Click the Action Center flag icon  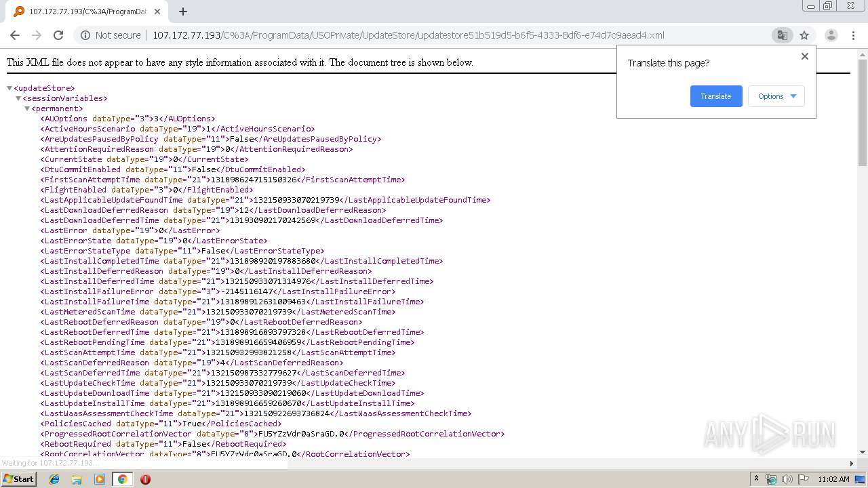[802, 479]
